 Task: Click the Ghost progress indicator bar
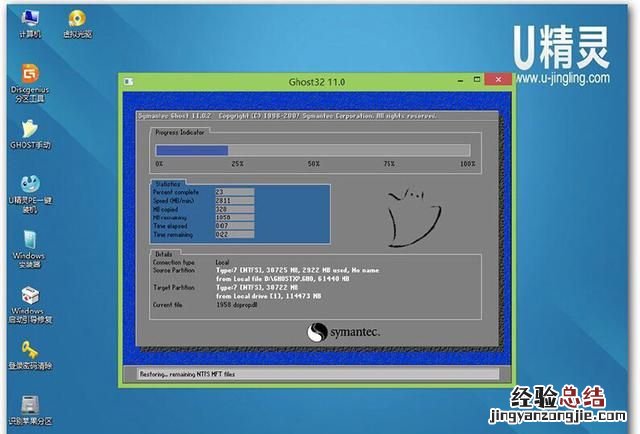[313, 150]
